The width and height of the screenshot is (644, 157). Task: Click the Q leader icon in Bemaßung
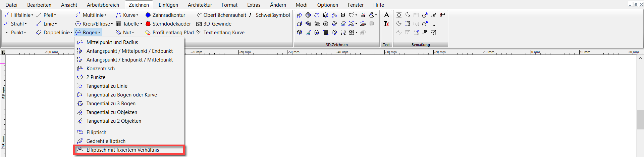coord(434,24)
